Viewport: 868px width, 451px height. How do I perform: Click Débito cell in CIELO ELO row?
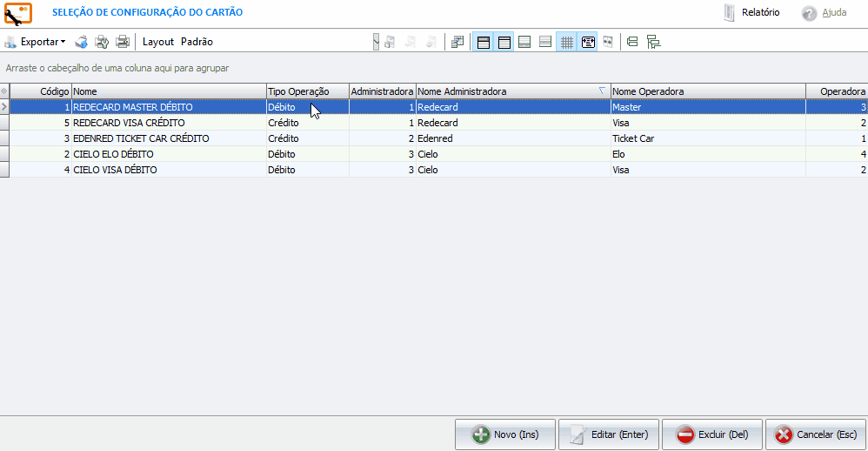(308, 154)
